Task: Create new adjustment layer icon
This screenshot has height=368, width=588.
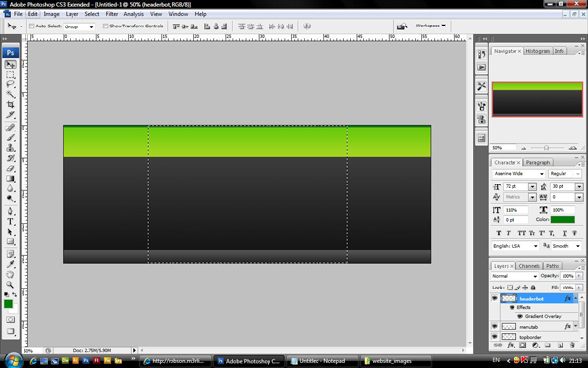Action: point(535,345)
